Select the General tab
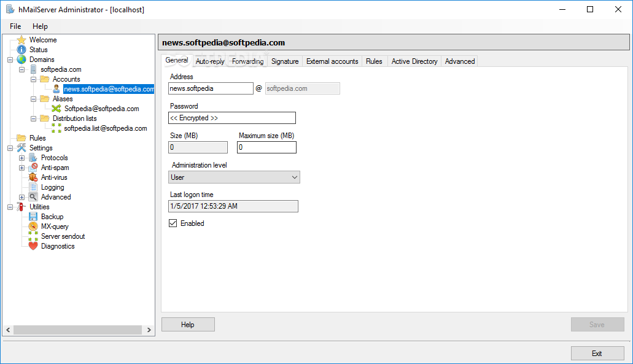Viewport: 633px width, 364px height. (176, 61)
